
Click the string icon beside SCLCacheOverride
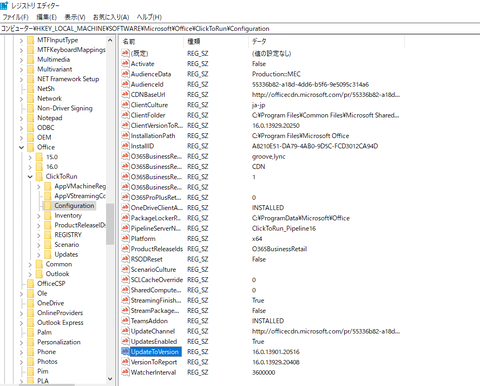click(125, 280)
